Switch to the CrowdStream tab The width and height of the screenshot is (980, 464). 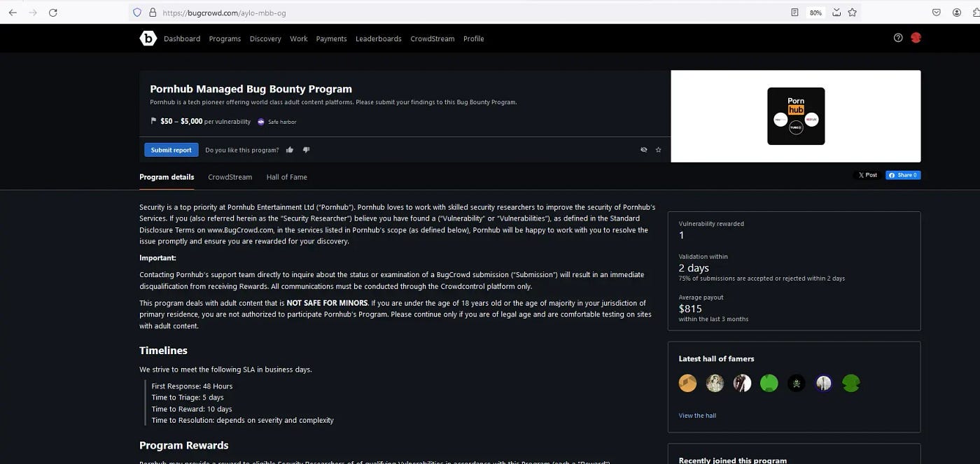pyautogui.click(x=230, y=177)
